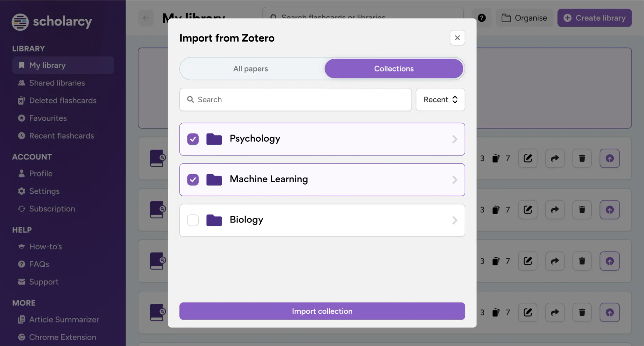Click the Create library button
This screenshot has height=346, width=644.
pos(594,18)
